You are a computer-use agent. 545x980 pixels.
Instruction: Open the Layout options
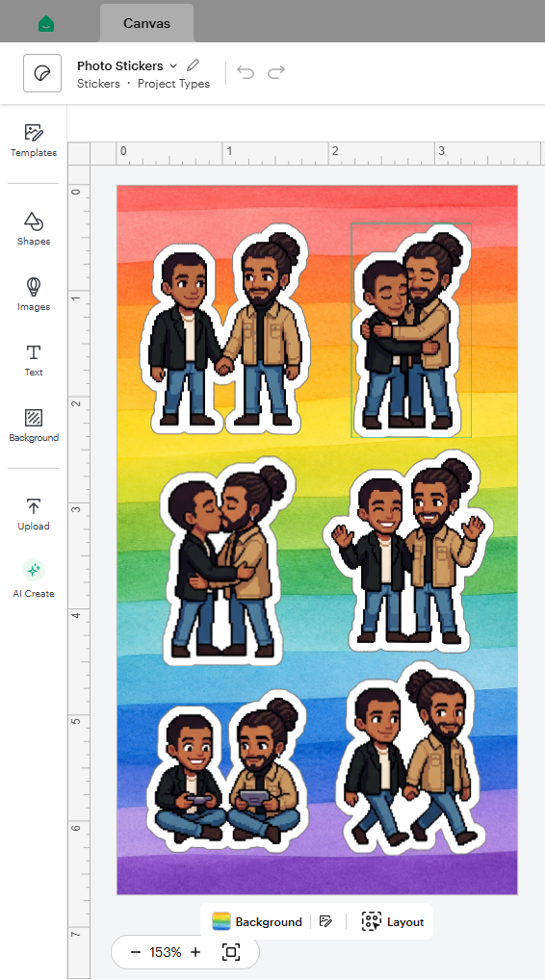click(x=393, y=921)
